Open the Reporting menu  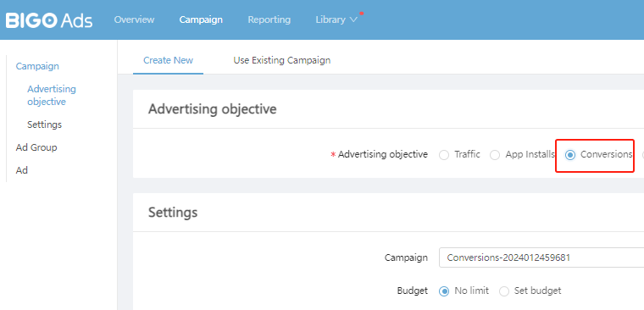269,19
